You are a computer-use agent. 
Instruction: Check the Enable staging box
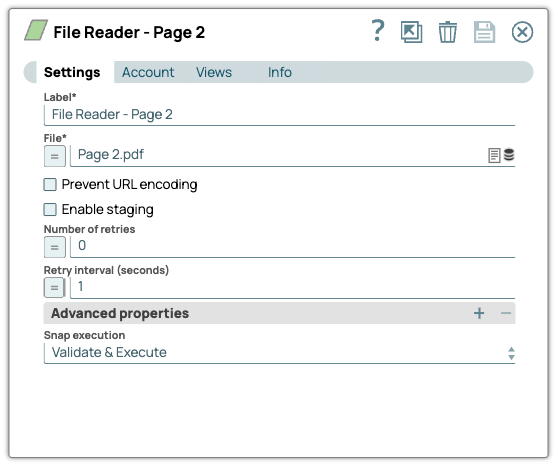tap(50, 210)
